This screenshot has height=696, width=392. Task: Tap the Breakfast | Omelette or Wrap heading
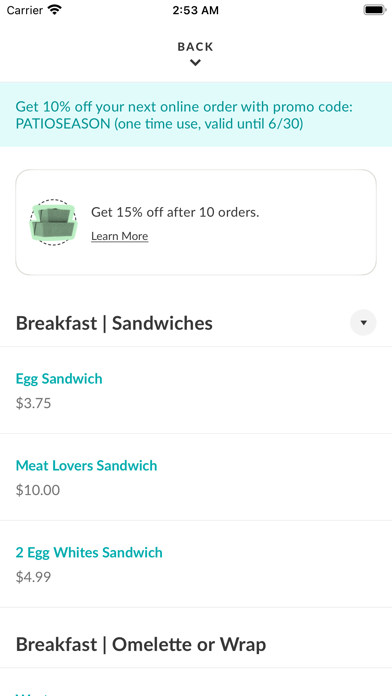[x=141, y=645]
